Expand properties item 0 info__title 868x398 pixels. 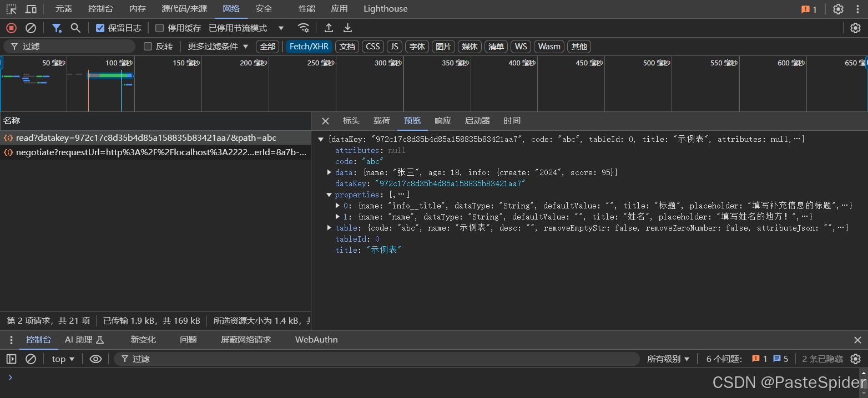[338, 206]
